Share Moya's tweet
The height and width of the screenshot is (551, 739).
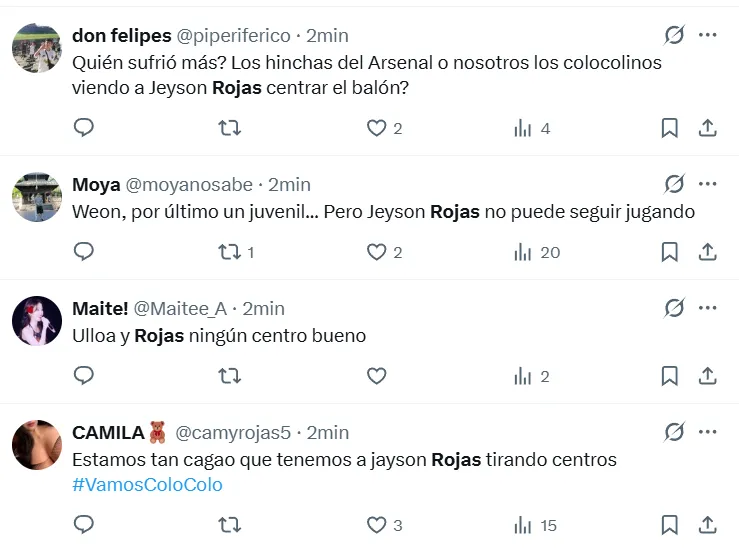coord(707,252)
